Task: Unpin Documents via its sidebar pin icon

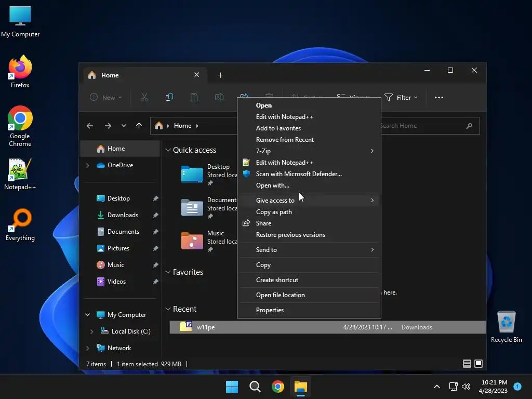Action: pos(155,232)
